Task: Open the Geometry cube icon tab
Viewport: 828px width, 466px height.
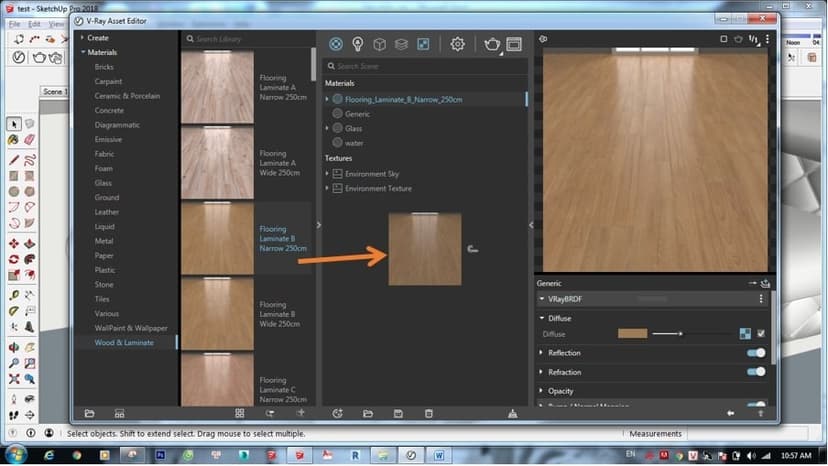Action: [379, 44]
